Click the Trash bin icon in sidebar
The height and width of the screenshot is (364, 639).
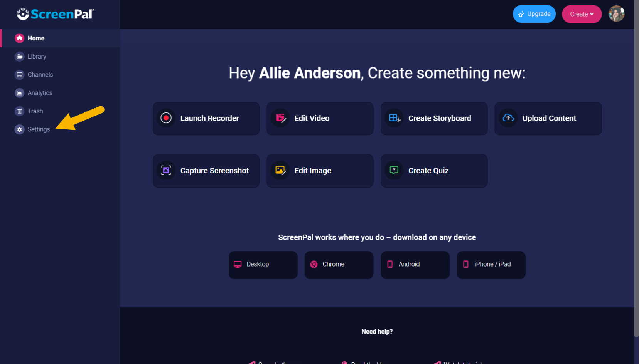(x=19, y=111)
